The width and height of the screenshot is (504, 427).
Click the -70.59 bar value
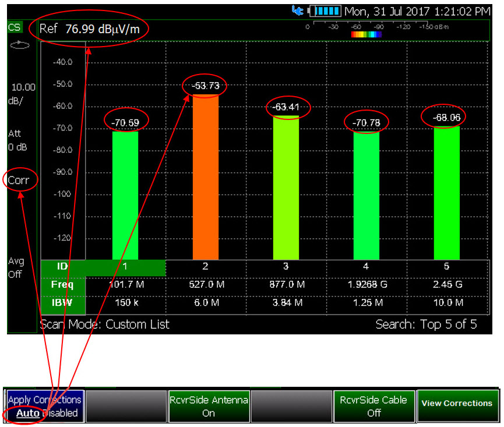125,123
